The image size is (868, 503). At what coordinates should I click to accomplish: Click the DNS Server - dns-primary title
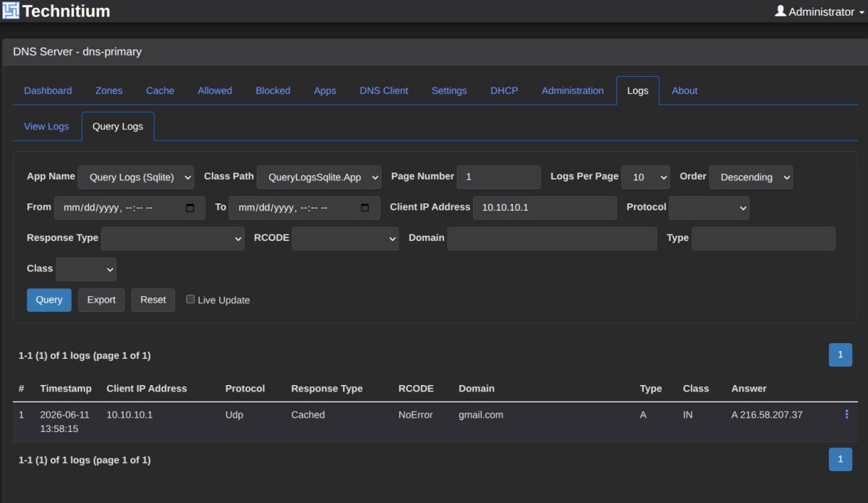point(77,52)
